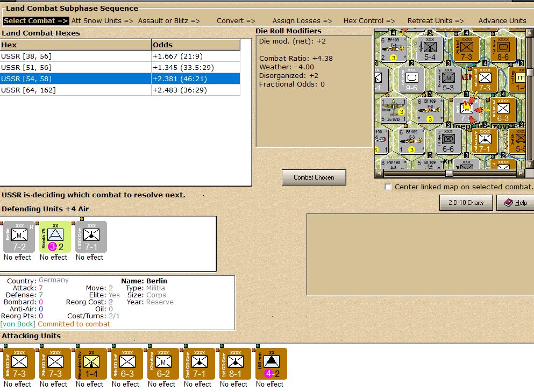Open the Help button
This screenshot has width=534, height=392.
coord(516,203)
